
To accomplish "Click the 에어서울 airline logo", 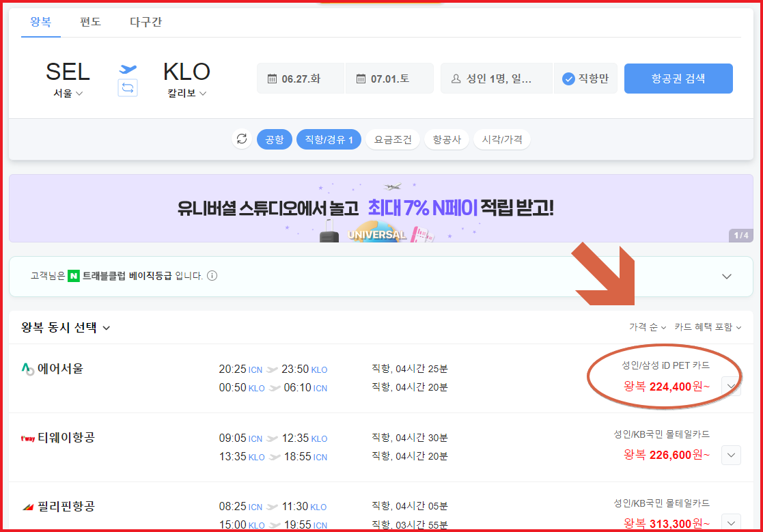I will pyautogui.click(x=28, y=369).
